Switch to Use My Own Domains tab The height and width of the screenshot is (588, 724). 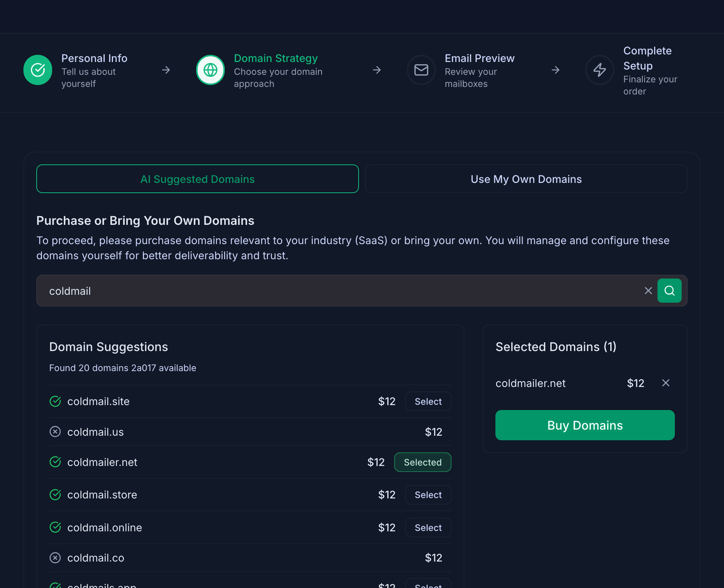[526, 179]
